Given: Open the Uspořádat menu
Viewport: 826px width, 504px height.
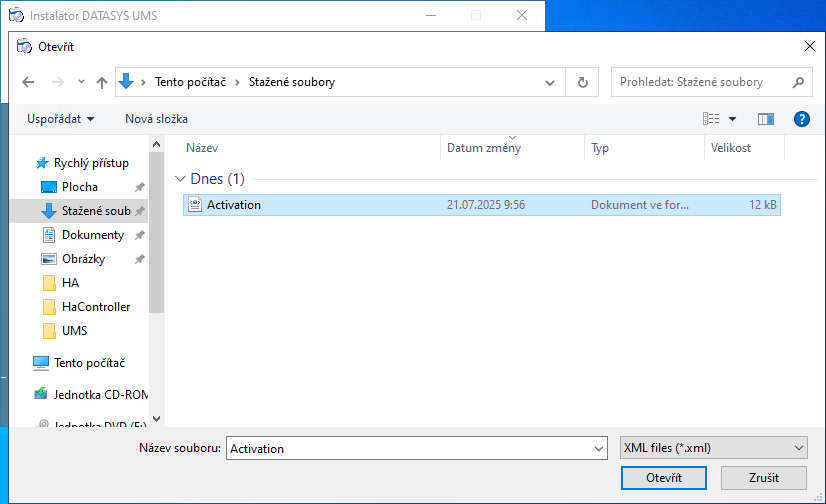Looking at the screenshot, I should click(x=61, y=119).
